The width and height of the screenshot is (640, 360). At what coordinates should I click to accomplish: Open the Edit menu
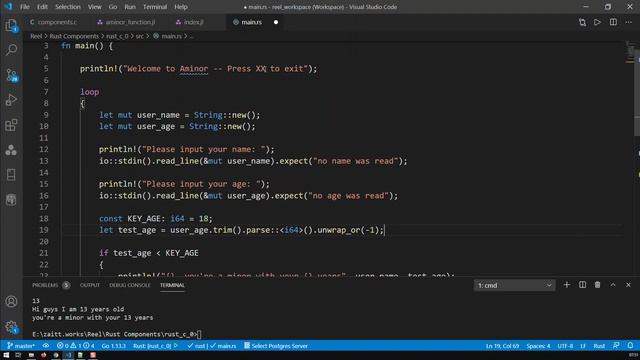coord(42,7)
